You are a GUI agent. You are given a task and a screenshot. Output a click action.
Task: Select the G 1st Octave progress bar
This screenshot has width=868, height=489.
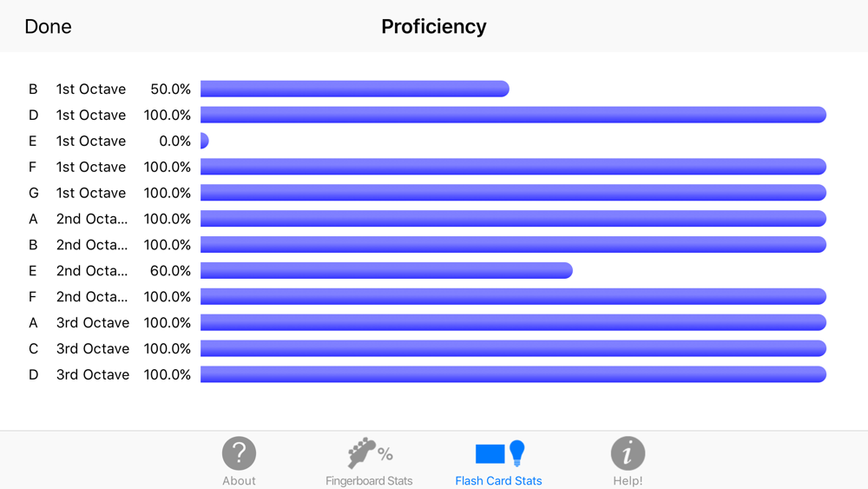513,193
